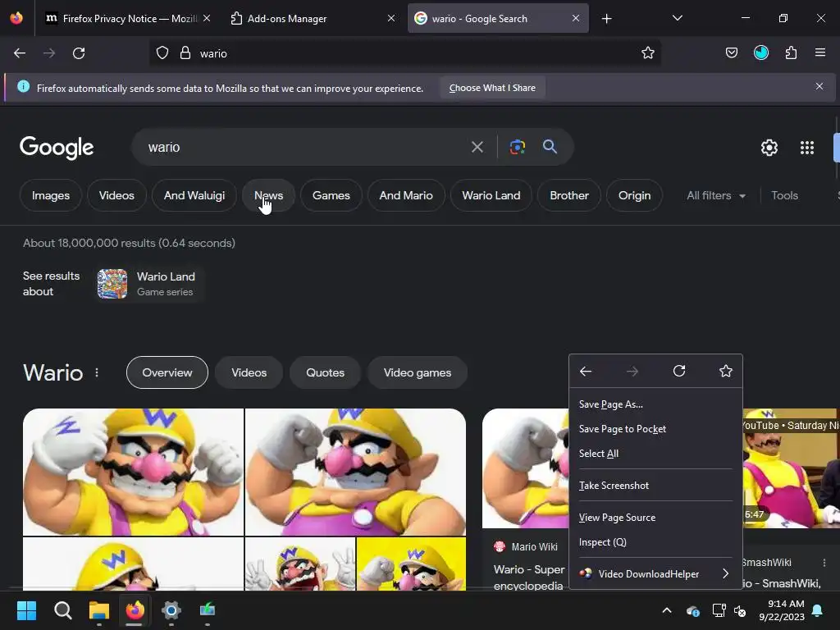Image resolution: width=840 pixels, height=630 pixels.
Task: Open the tracking protection shield icon
Action: tap(162, 53)
